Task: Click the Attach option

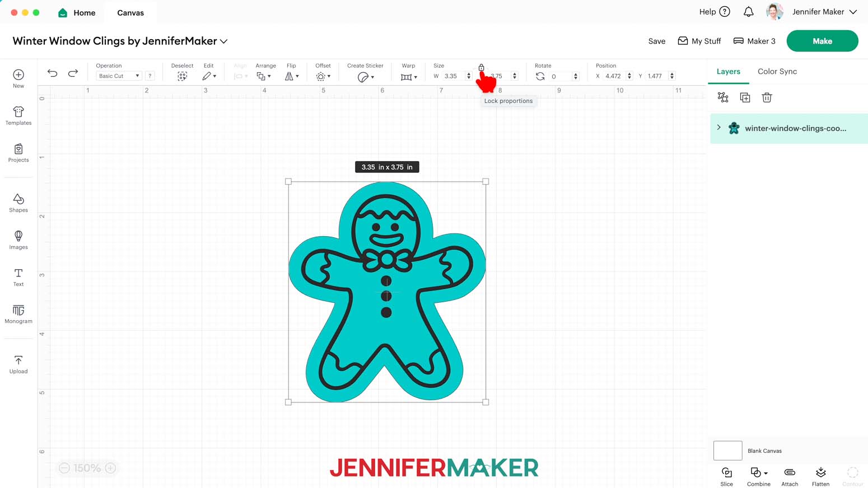Action: (790, 477)
